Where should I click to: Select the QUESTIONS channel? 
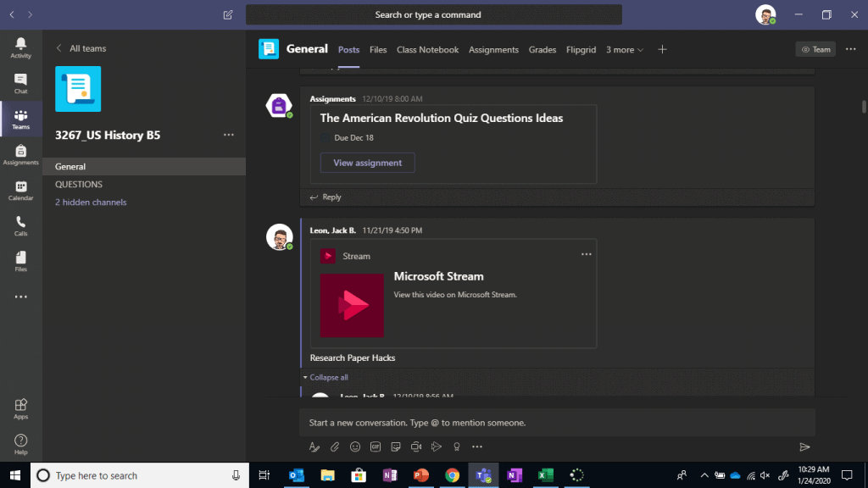79,185
